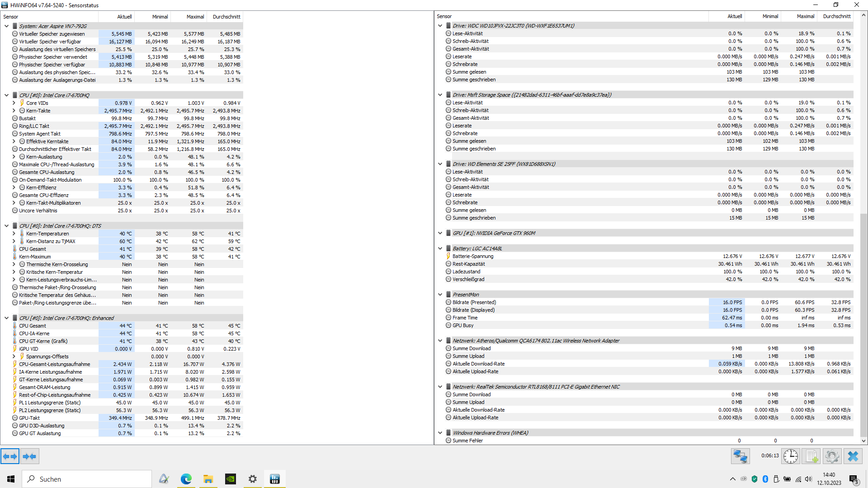Screen dimensions: 868x488
Task: Expand the Kern-Takte sensor row
Action: click(14, 111)
